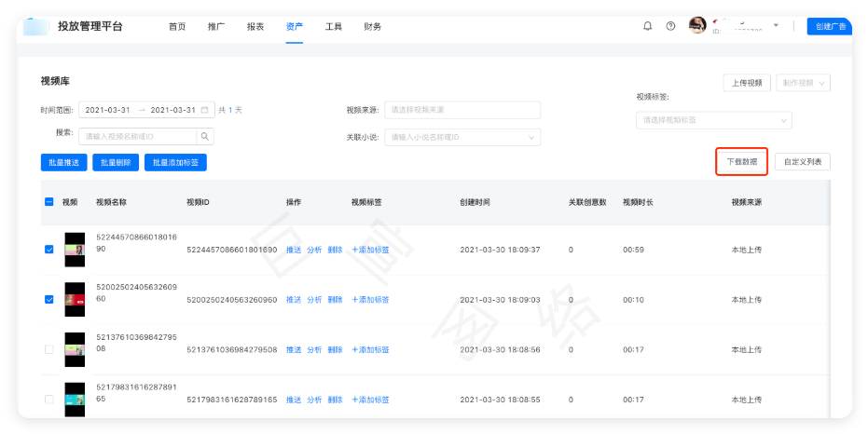Image resolution: width=868 pixels, height=434 pixels.
Task: Click 分析 for video 5224457086601801690
Action: 314,250
